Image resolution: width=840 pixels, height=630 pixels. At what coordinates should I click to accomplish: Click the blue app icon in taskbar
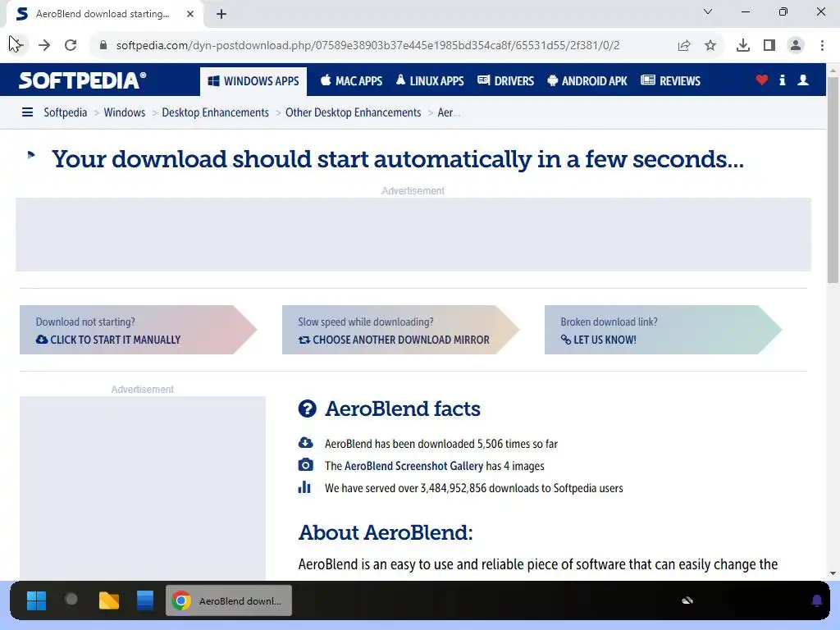[145, 600]
